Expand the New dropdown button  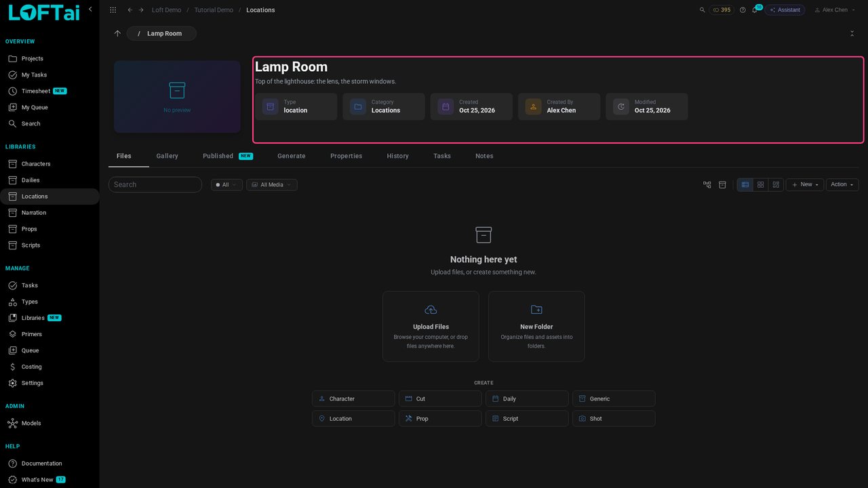pyautogui.click(x=805, y=184)
